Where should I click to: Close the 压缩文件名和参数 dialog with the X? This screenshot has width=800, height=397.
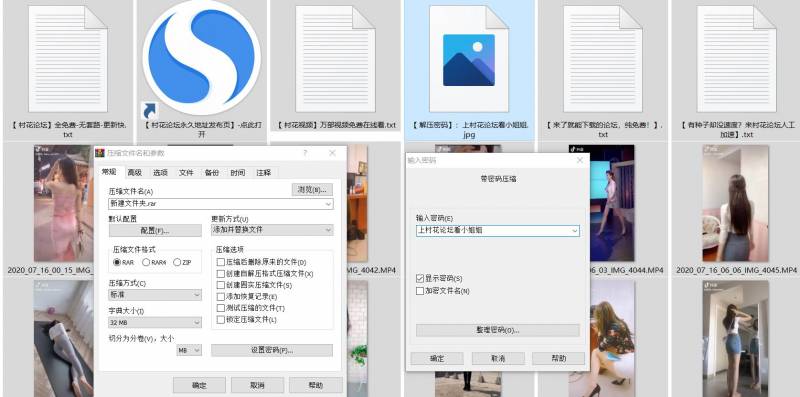point(333,153)
